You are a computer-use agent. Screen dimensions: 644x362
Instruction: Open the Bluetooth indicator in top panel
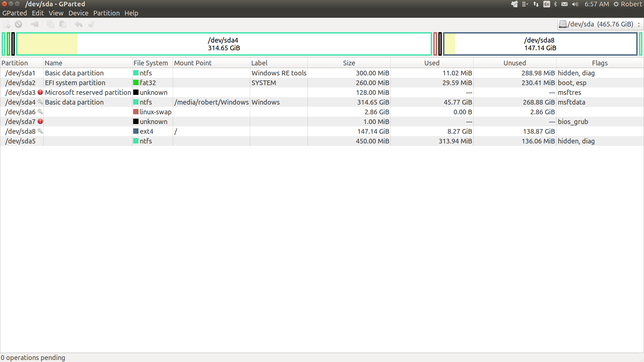[555, 4]
